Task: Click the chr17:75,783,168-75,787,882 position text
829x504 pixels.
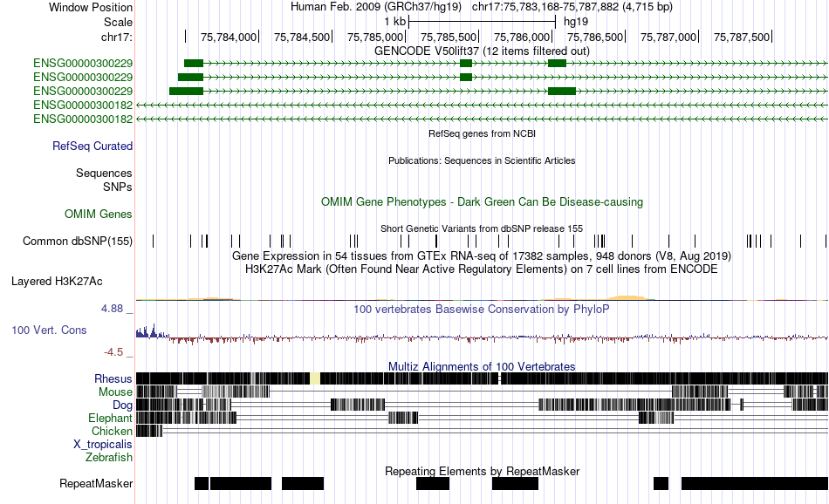Action: click(572, 7)
